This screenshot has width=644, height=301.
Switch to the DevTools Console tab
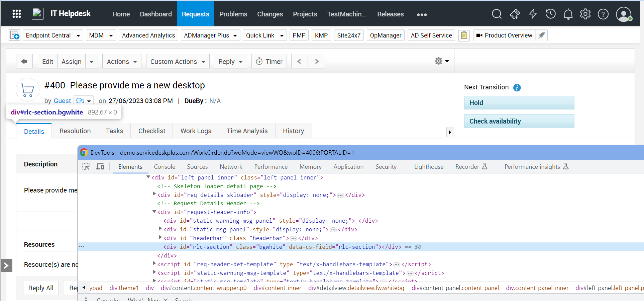pyautogui.click(x=165, y=167)
